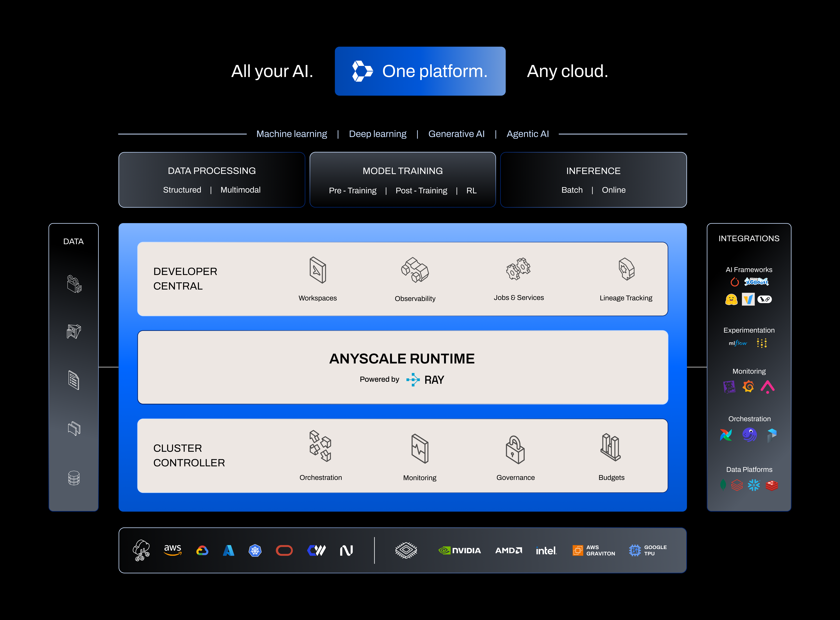The width and height of the screenshot is (840, 620).
Task: Select the Snowflake logo under Data Platforms
Action: pos(754,485)
